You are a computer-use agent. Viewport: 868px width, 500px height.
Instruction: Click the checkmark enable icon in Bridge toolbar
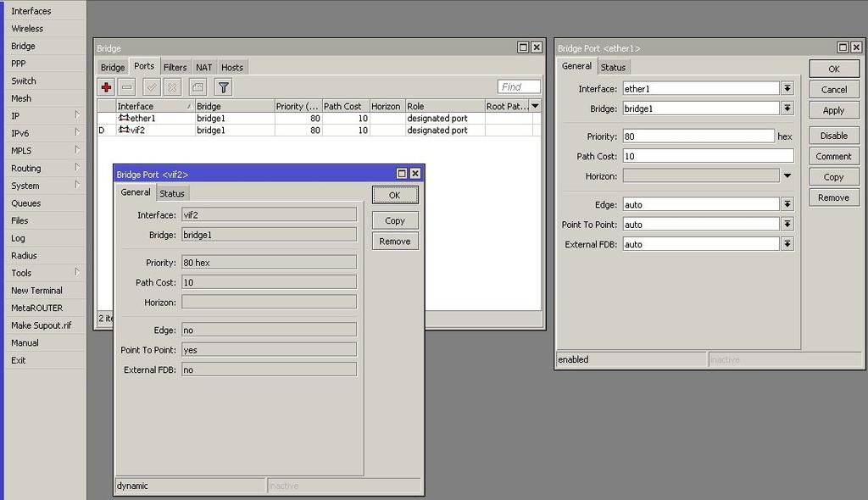(x=151, y=87)
